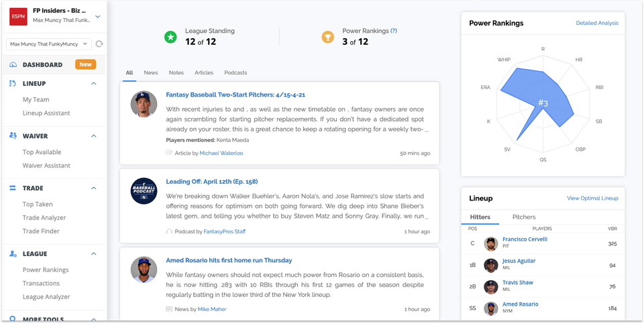644x323 pixels.
Task: Click the New badge beside Dashboard
Action: coord(85,64)
